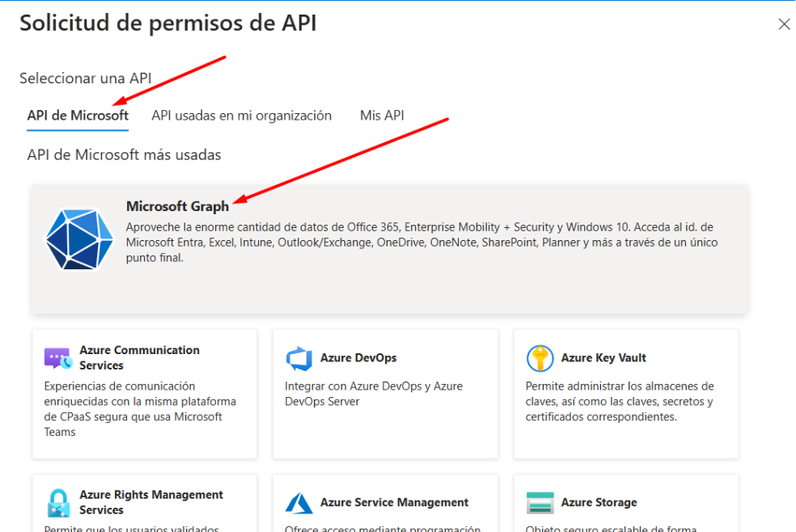Choose the Azure Service Management title
Image resolution: width=796 pixels, height=532 pixels.
coord(394,502)
